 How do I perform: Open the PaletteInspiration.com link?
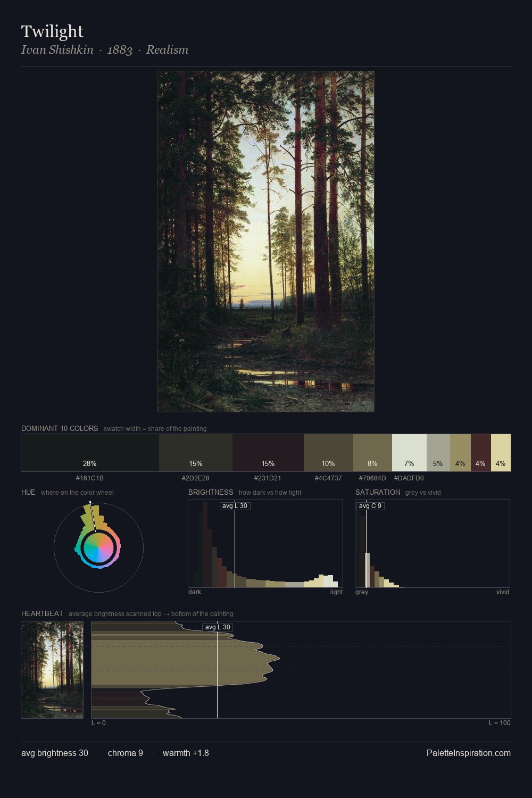pos(469,753)
